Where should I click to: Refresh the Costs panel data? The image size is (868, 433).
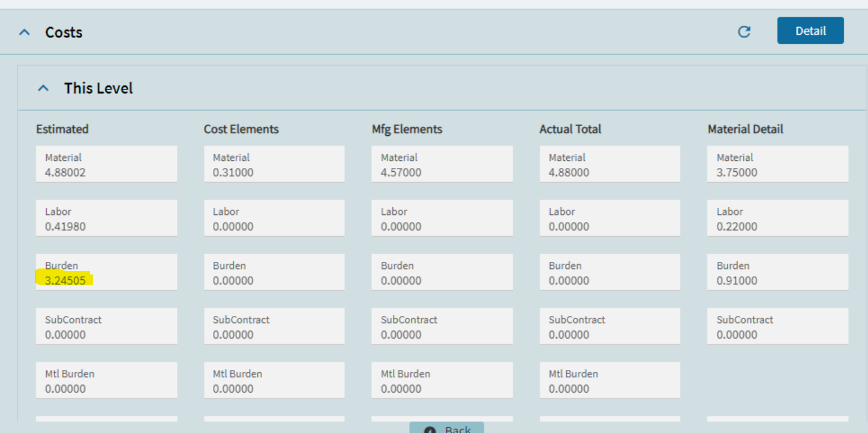pyautogui.click(x=744, y=32)
